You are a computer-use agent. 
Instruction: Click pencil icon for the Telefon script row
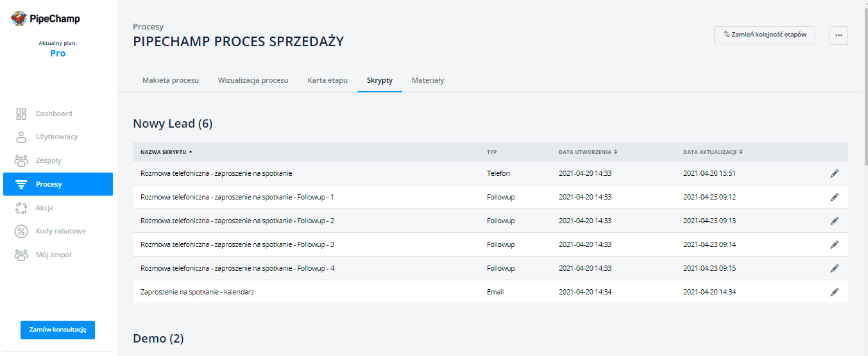pyautogui.click(x=834, y=173)
